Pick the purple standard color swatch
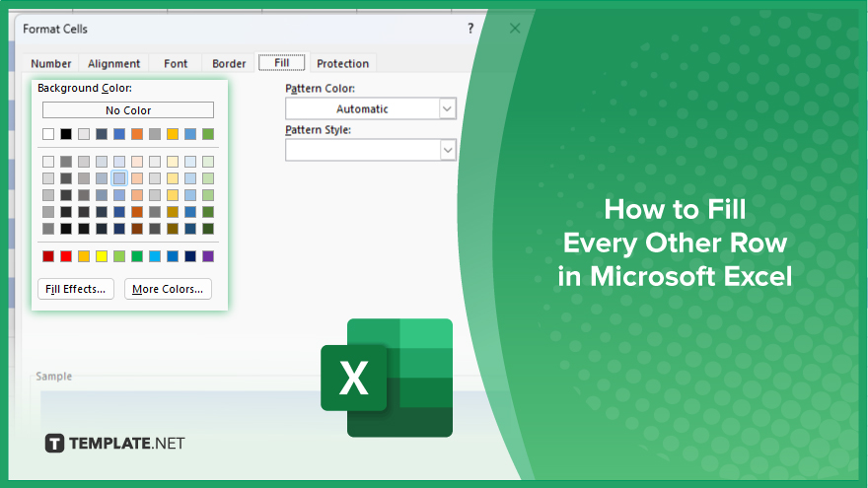The height and width of the screenshot is (488, 868). pos(207,256)
